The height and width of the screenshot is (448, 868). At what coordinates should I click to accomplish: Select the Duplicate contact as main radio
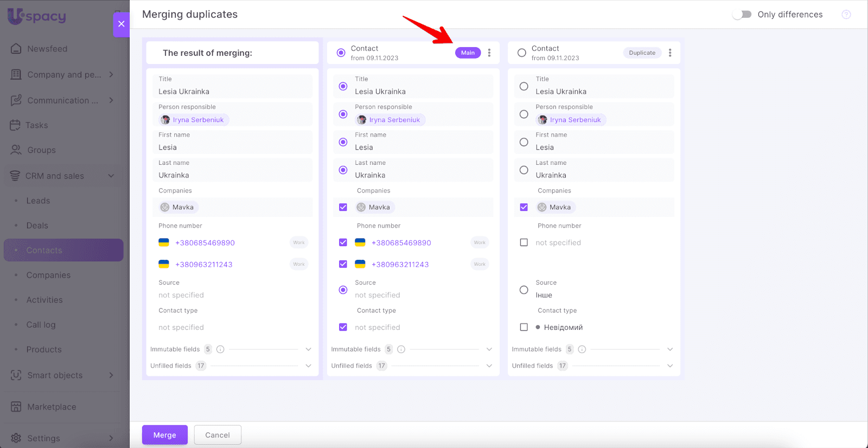[x=522, y=53]
